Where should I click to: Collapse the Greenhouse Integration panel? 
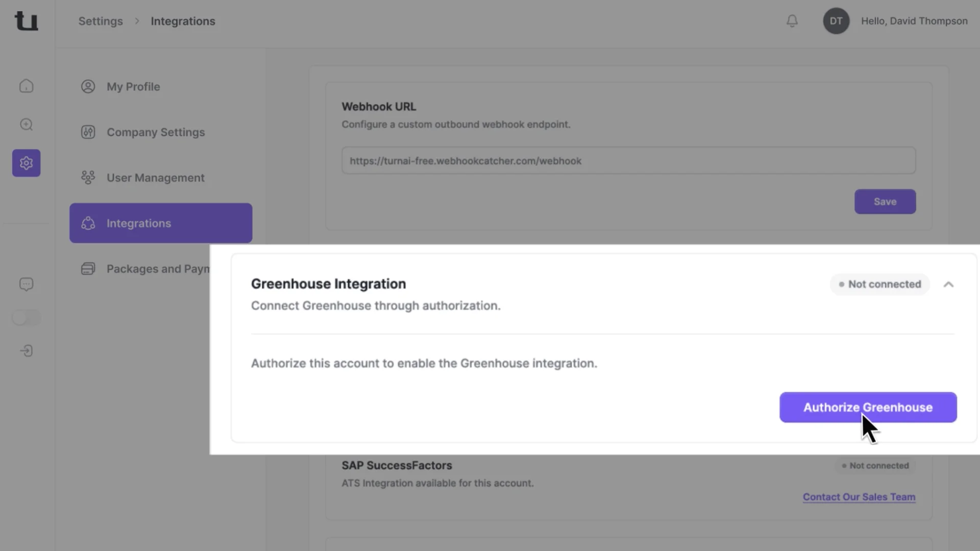coord(948,285)
